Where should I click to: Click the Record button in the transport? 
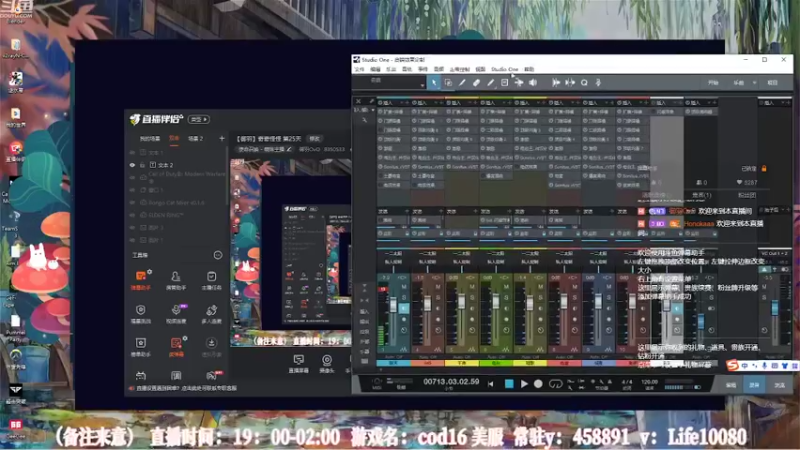tap(538, 384)
